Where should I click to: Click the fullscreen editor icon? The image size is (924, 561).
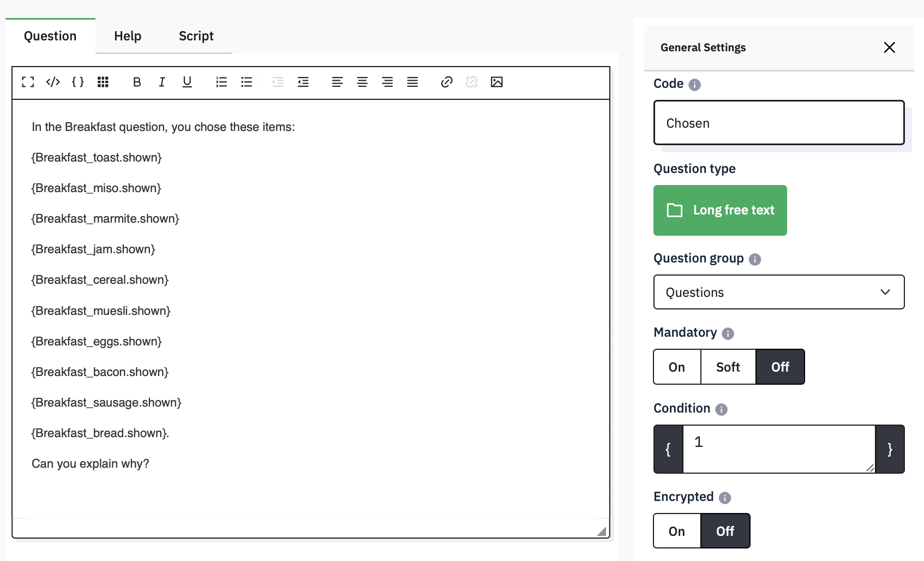point(28,82)
